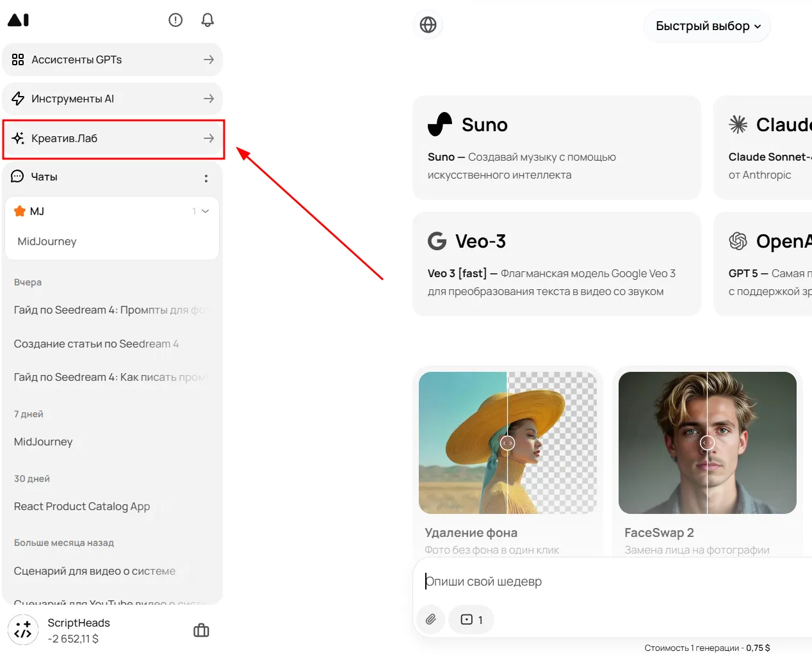The width and height of the screenshot is (812, 656).
Task: Open the info alert icon
Action: point(175,20)
